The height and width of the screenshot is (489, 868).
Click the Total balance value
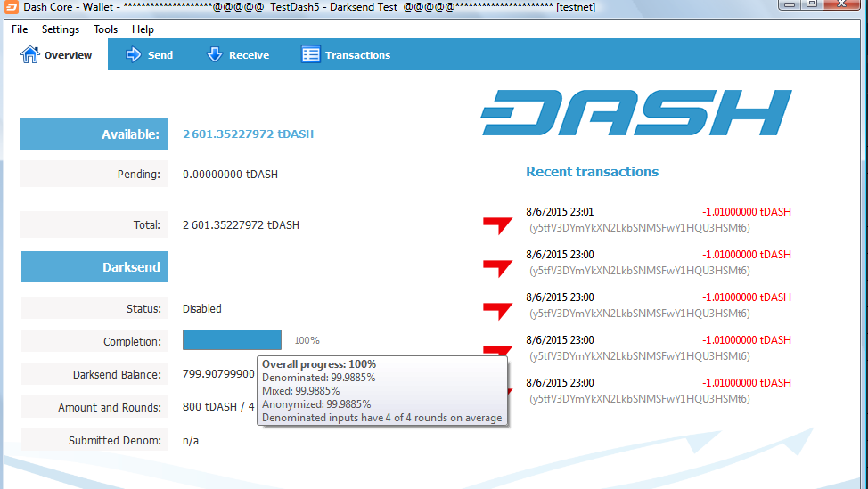coord(241,225)
